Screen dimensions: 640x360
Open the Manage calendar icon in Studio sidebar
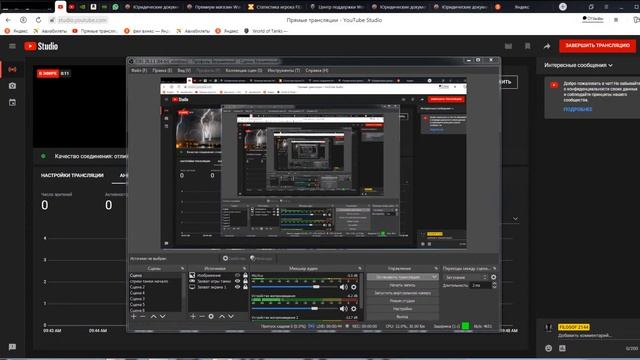point(12,102)
